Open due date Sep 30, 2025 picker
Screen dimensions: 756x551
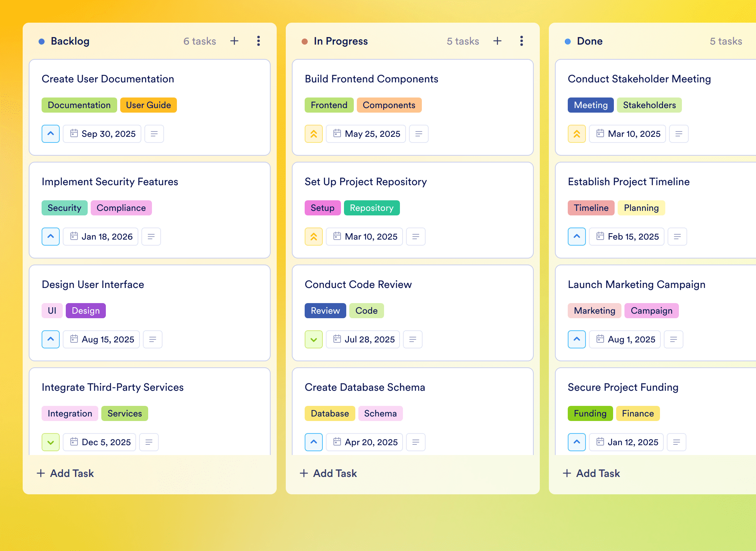coord(102,134)
